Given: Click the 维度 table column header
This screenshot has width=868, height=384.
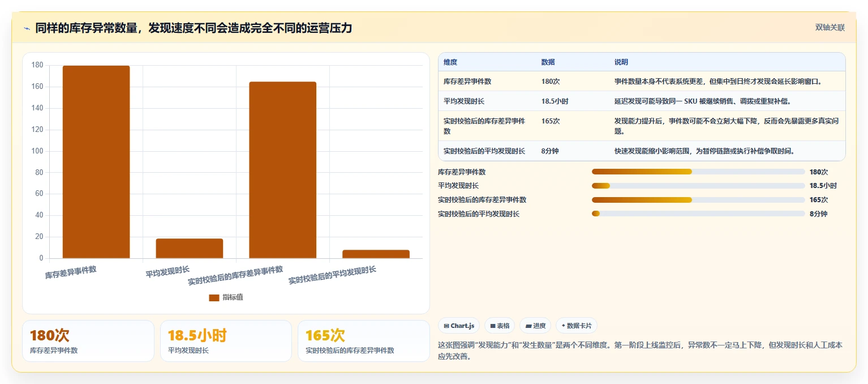Looking at the screenshot, I should 450,62.
